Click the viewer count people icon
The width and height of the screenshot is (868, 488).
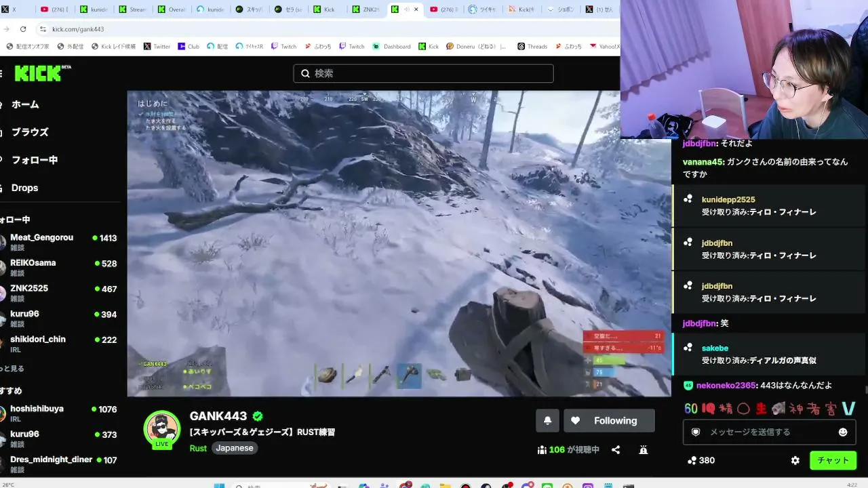[542, 449]
